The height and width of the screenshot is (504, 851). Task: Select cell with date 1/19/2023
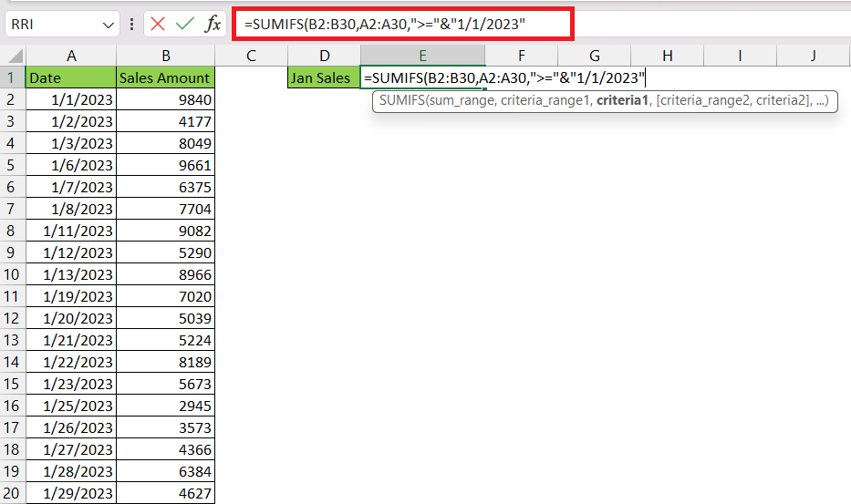[x=71, y=296]
